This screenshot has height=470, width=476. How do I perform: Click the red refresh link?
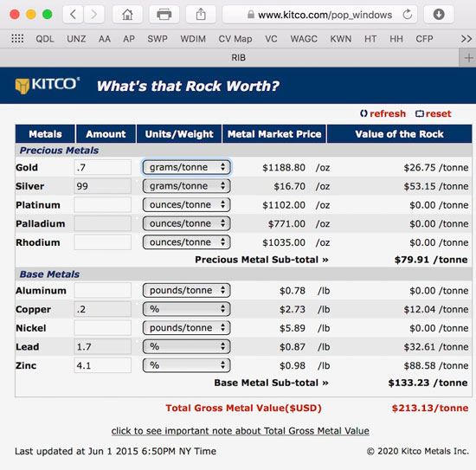[383, 113]
